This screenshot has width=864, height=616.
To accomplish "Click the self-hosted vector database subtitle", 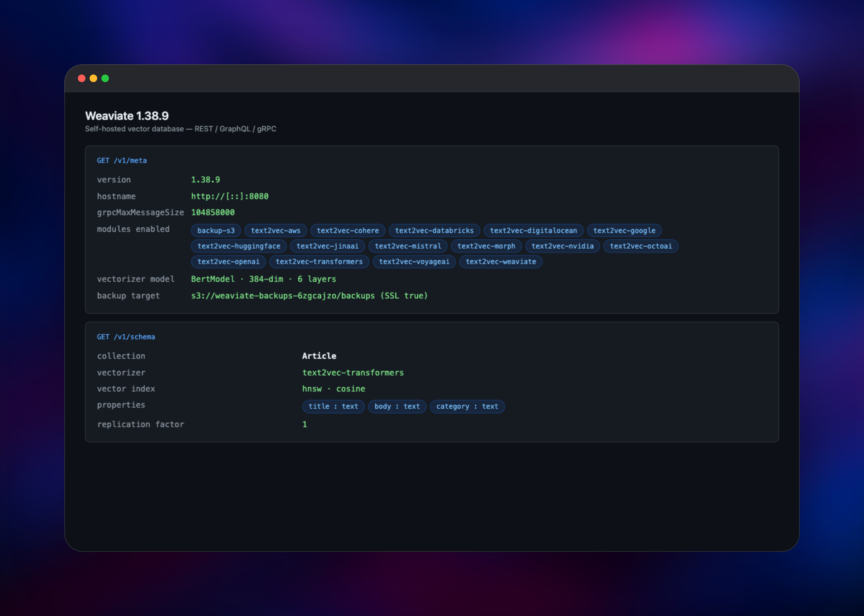I will pyautogui.click(x=181, y=129).
